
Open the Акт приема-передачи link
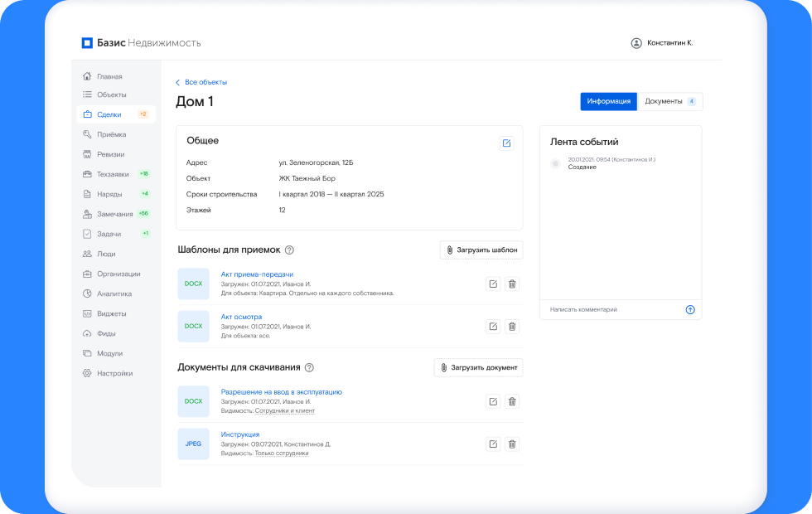click(257, 274)
